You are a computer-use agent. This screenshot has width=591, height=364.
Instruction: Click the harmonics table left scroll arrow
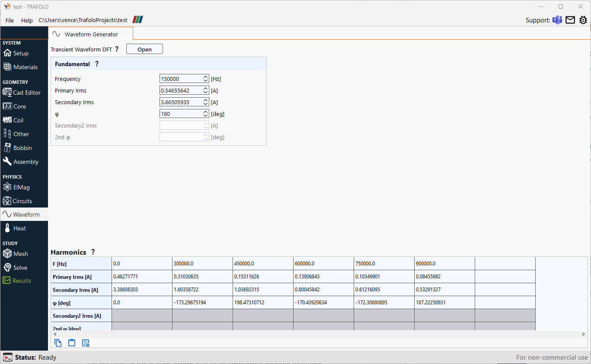click(x=54, y=334)
